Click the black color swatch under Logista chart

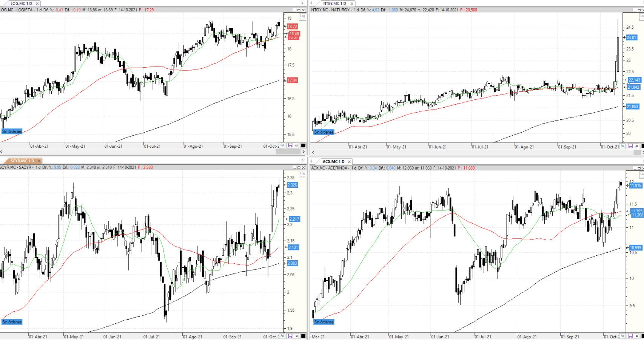[x=304, y=145]
